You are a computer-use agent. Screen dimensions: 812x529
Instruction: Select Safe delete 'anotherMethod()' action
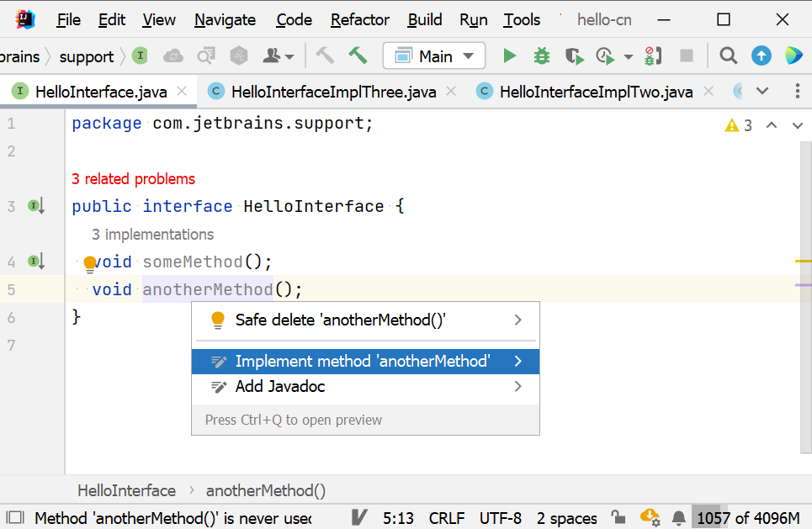click(365, 320)
